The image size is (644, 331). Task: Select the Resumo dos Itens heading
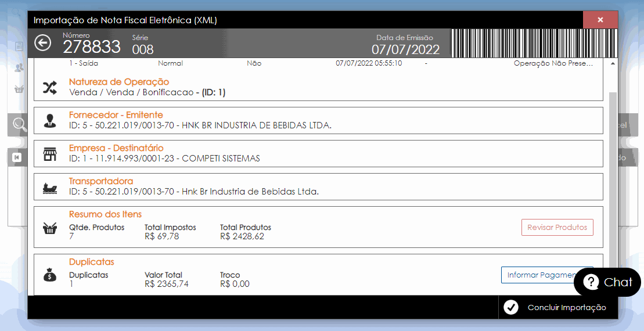[x=105, y=214]
